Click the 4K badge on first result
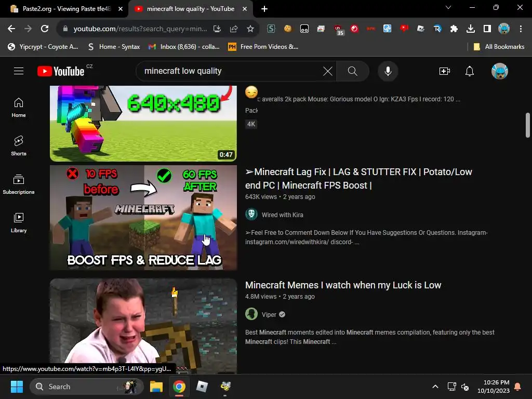The height and width of the screenshot is (399, 532). pos(251,124)
